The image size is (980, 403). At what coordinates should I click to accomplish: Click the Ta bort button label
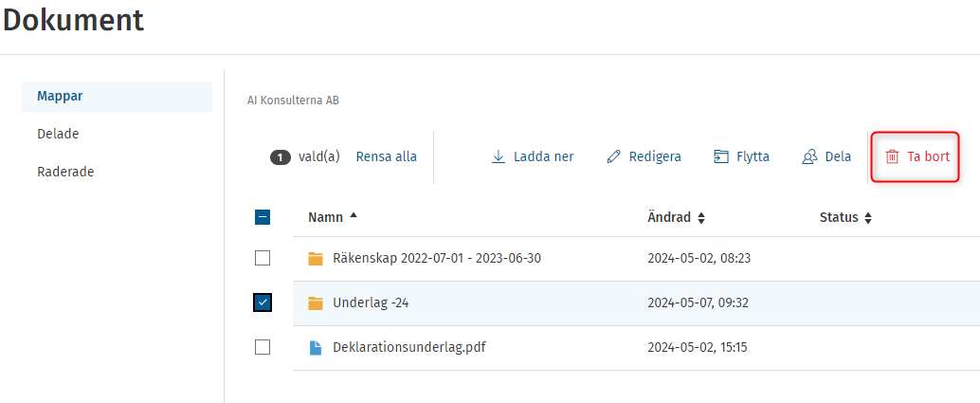(929, 156)
